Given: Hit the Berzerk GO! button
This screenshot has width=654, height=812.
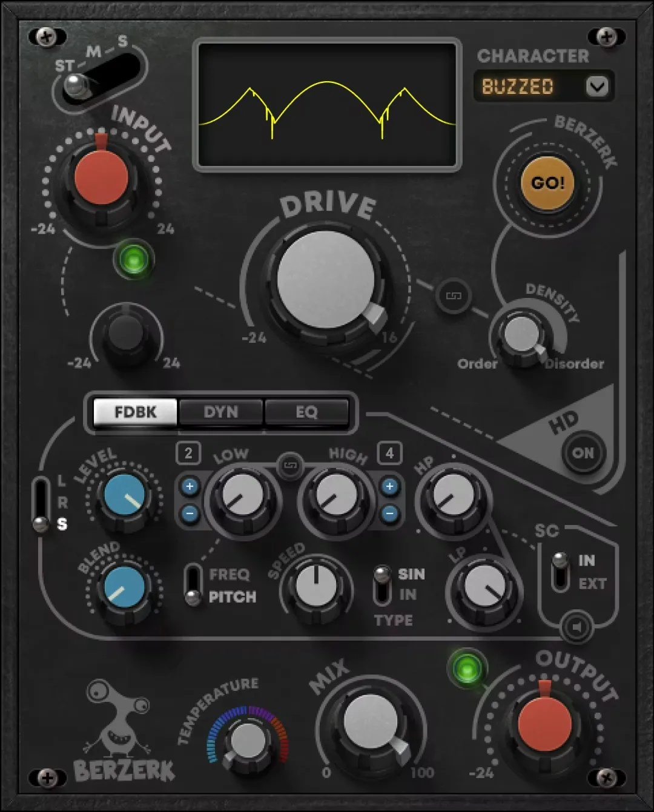Looking at the screenshot, I should (547, 183).
